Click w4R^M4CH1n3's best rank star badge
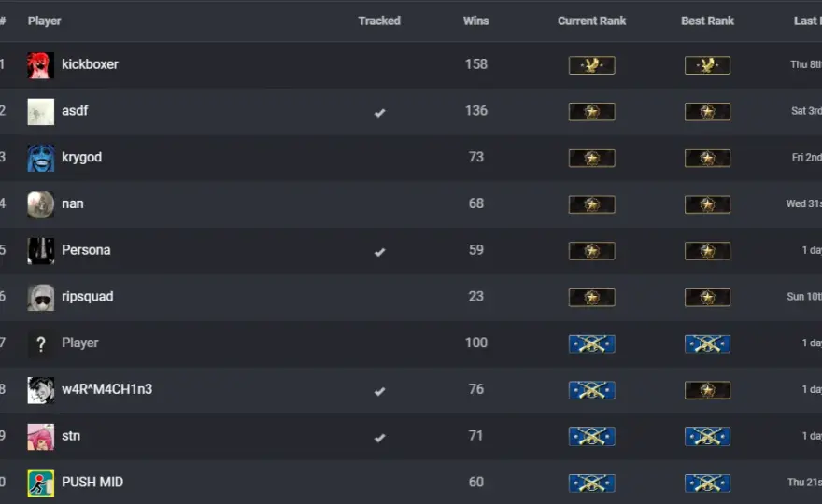Screen dimensions: 822x504 (707, 390)
